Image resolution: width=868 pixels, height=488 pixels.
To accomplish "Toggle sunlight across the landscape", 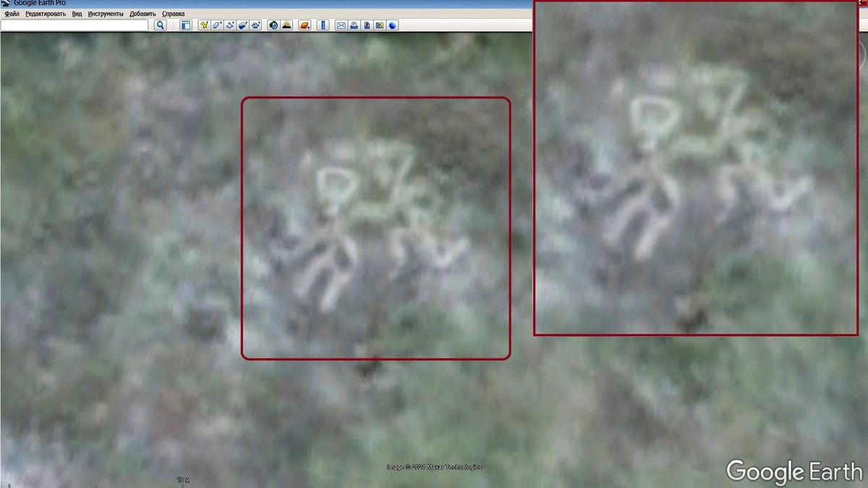I will (x=286, y=25).
